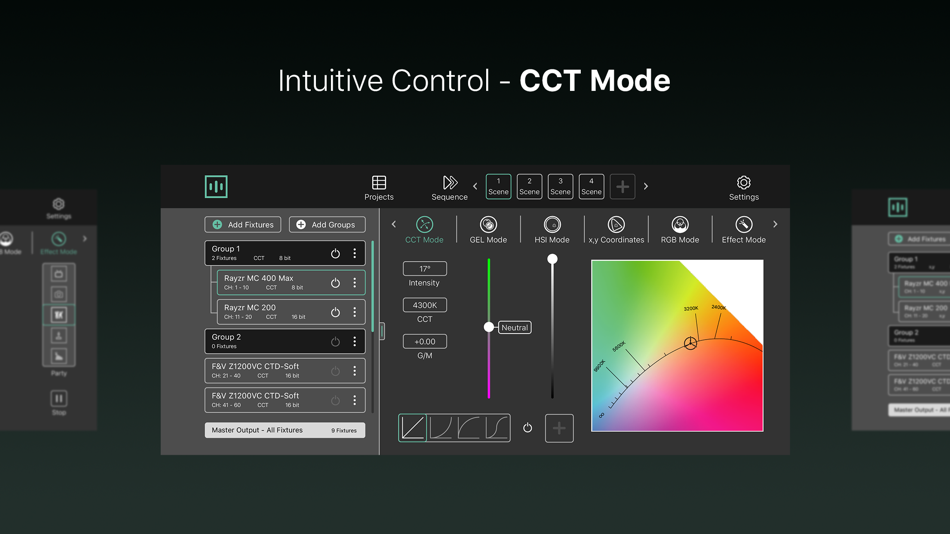This screenshot has width=950, height=534.
Task: Open the Projects view
Action: [x=379, y=188]
